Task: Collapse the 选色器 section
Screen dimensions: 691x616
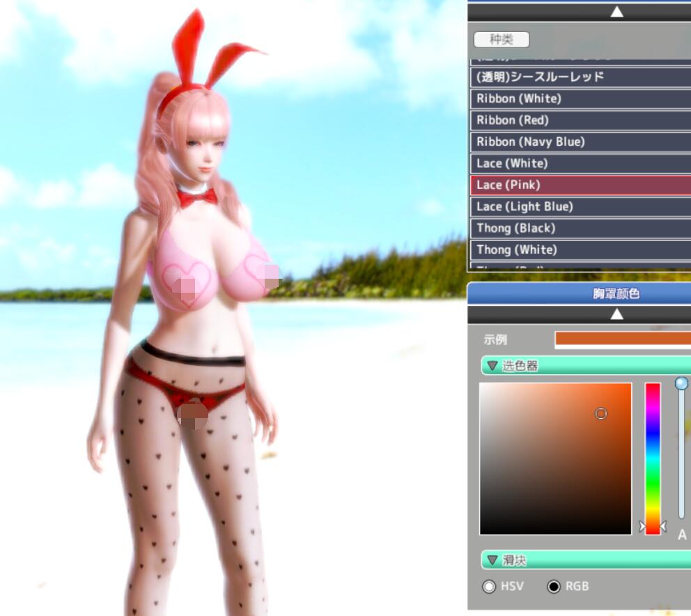Action: pyautogui.click(x=493, y=366)
